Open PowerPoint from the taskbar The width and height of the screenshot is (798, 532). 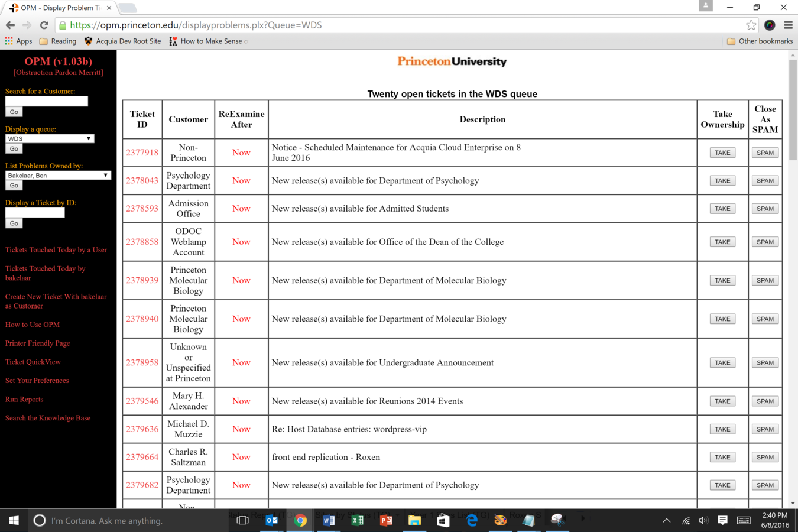coord(386,520)
